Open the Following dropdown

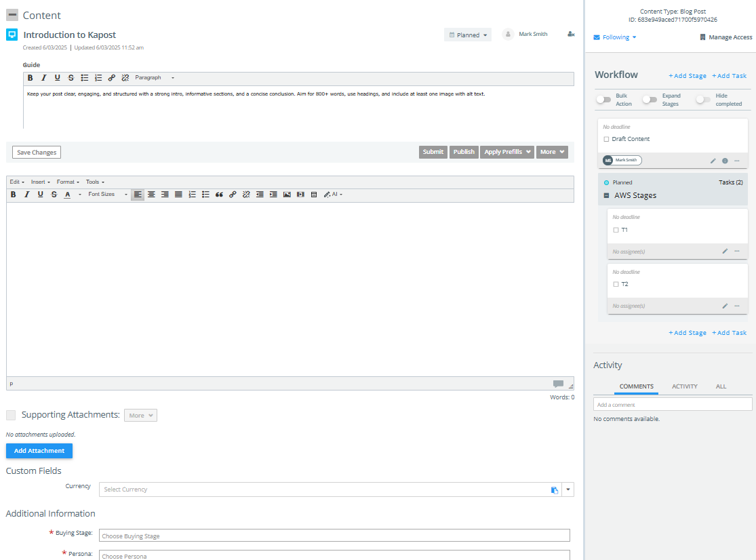click(615, 37)
